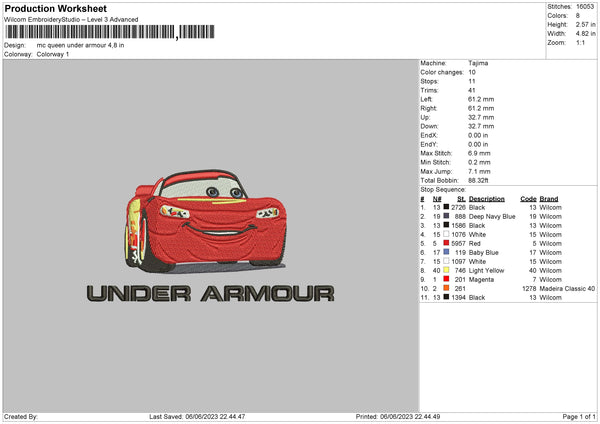Click the 'EndY:' label

coord(429,144)
